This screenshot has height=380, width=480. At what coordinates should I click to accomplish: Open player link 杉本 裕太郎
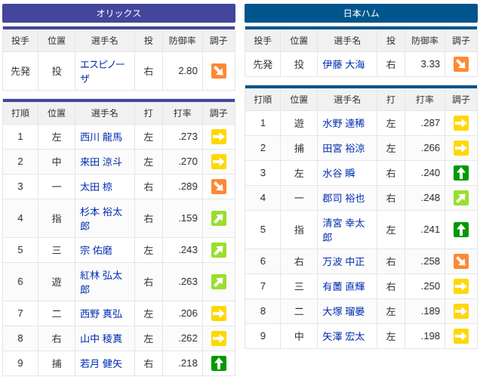click(101, 219)
